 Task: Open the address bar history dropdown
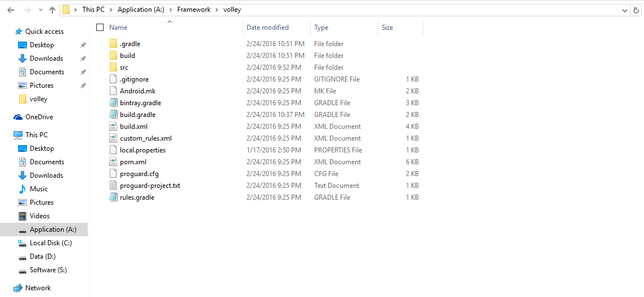click(x=625, y=10)
